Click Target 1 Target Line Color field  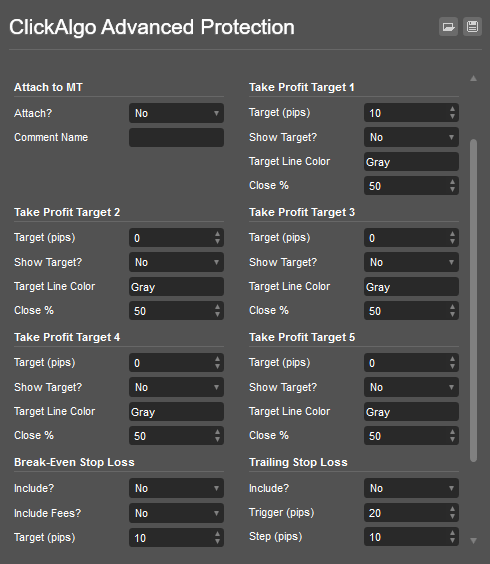(411, 162)
